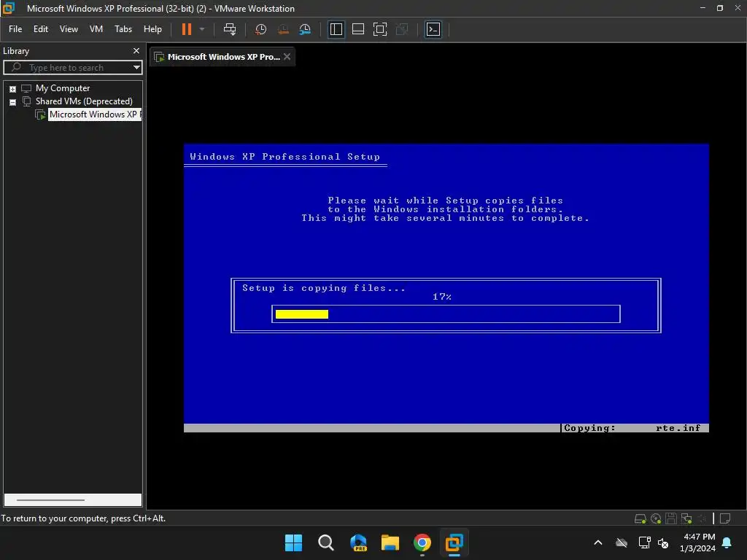Click the orange Suspend (pause) VM button
The image size is (747, 560).
click(x=186, y=29)
